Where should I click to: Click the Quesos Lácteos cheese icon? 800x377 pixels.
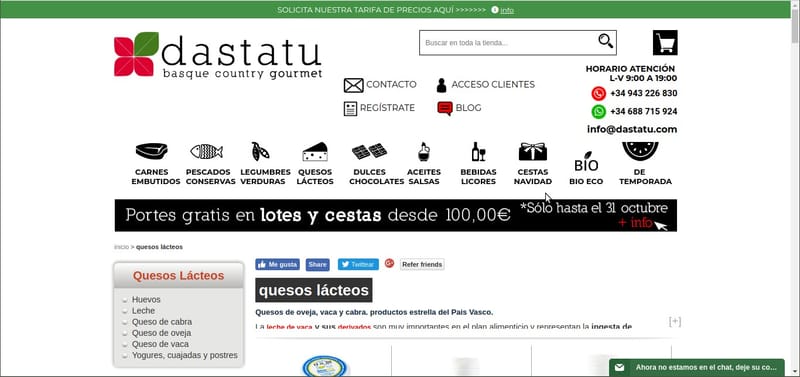315,152
